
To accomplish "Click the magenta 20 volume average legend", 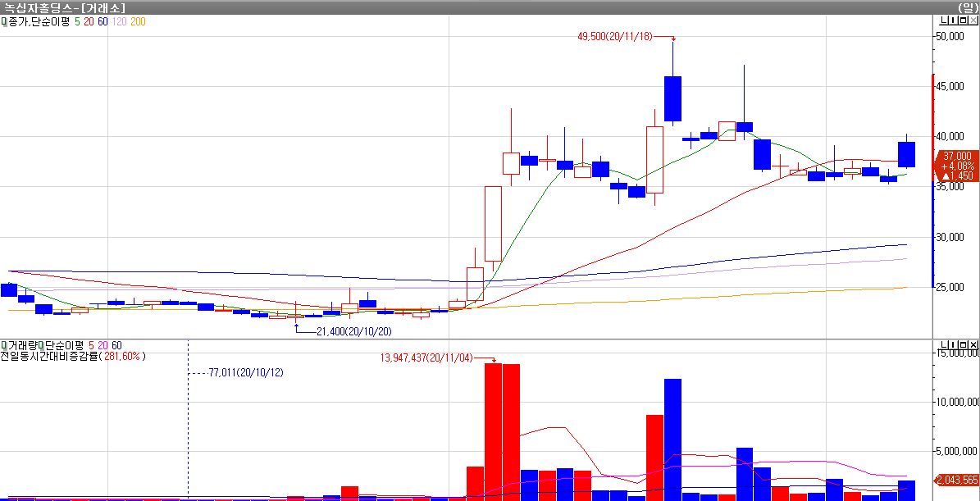I will pyautogui.click(x=103, y=345).
